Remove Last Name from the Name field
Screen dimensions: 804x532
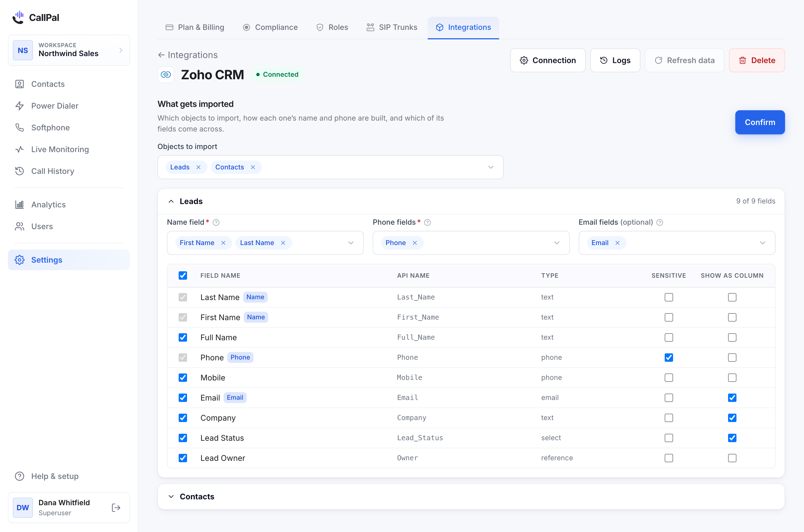pyautogui.click(x=283, y=243)
